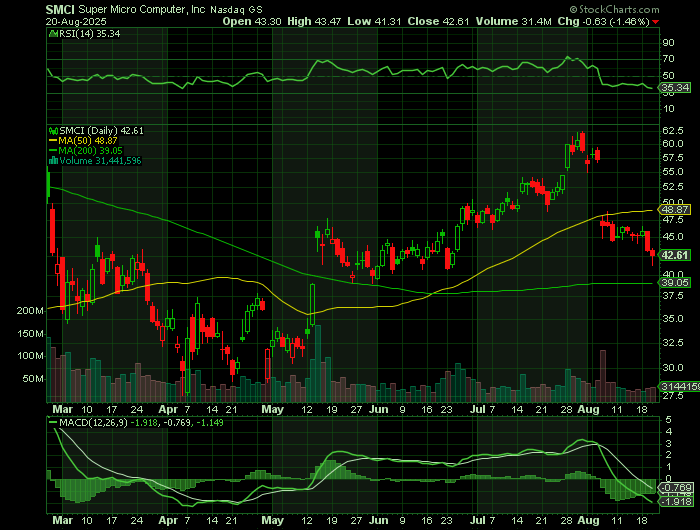Image resolution: width=700 pixels, height=530 pixels.
Task: Click the 30.0 price axis label
Action: (673, 368)
